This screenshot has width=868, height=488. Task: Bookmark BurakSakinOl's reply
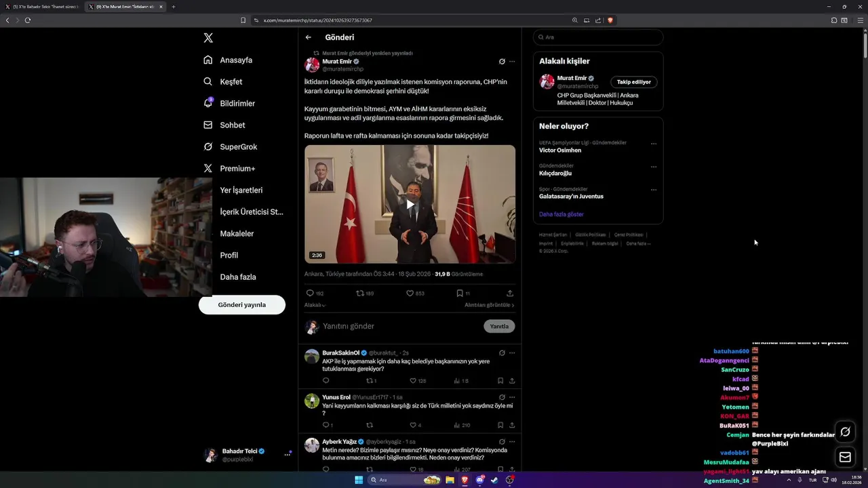click(500, 381)
